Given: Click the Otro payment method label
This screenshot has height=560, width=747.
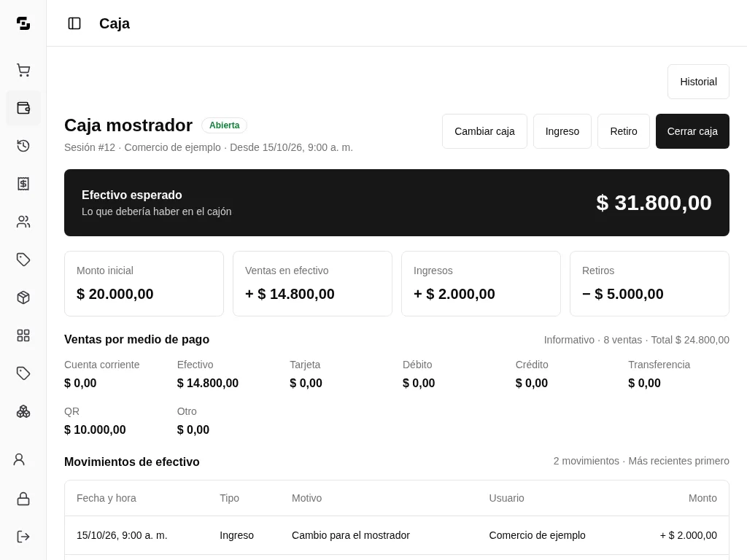Looking at the screenshot, I should click(187, 411).
